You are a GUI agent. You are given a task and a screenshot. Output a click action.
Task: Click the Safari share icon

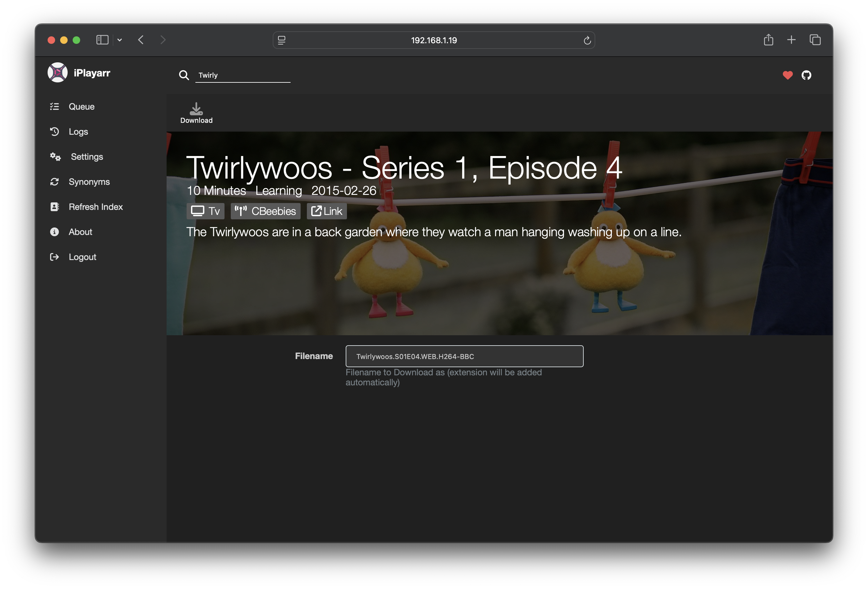[768, 39]
